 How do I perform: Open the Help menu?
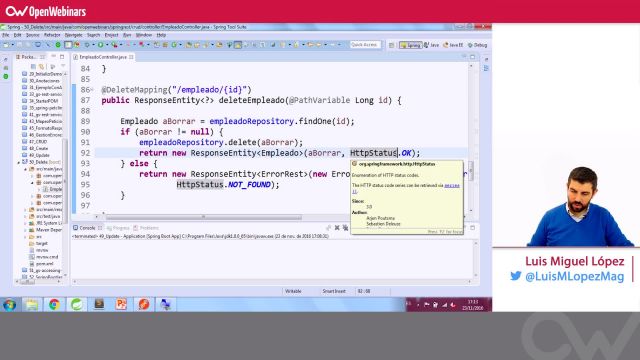pyautogui.click(x=161, y=35)
